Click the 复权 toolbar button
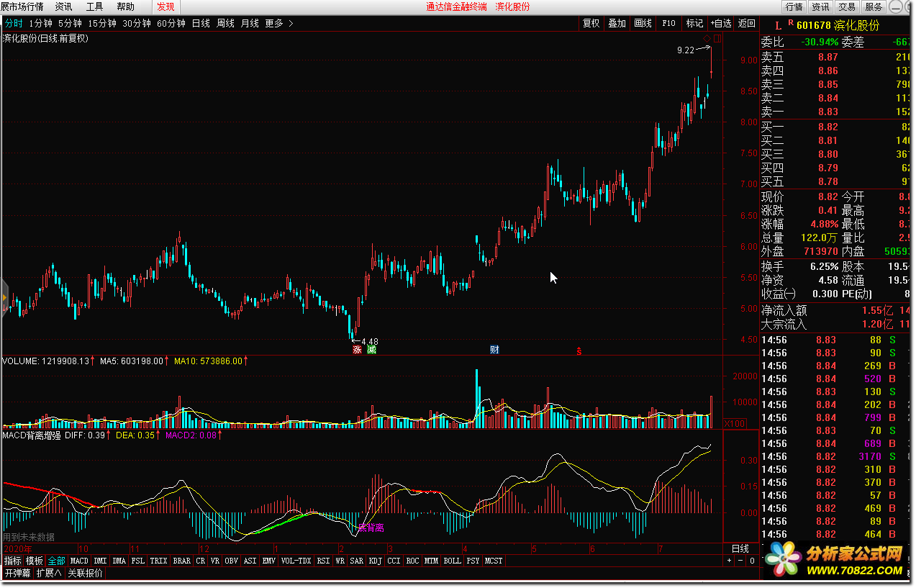916x588 pixels. pyautogui.click(x=591, y=23)
